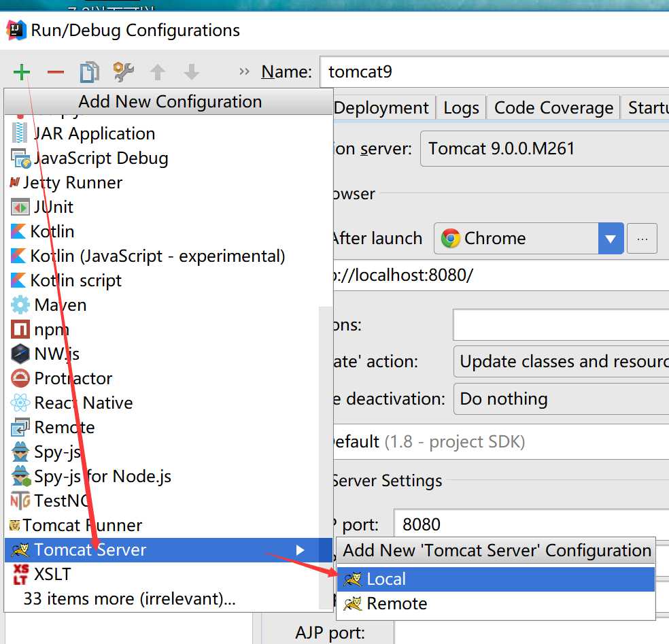This screenshot has width=669, height=644.
Task: Expand the double-chevron toolbar overflow
Action: (244, 71)
